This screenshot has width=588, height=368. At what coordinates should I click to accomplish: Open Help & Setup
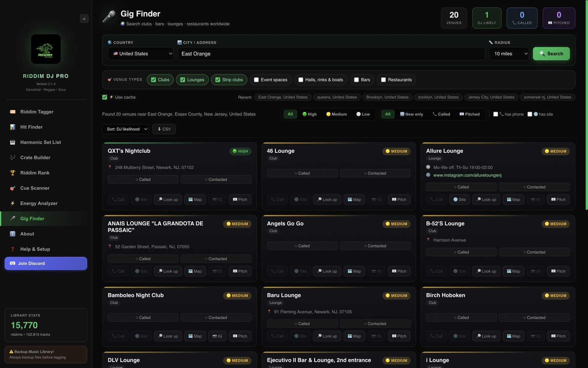46,249
